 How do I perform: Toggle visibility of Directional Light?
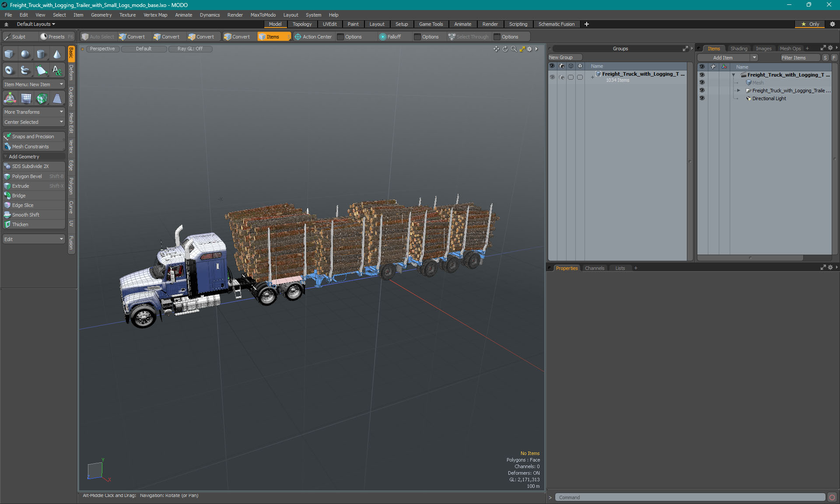click(x=702, y=98)
